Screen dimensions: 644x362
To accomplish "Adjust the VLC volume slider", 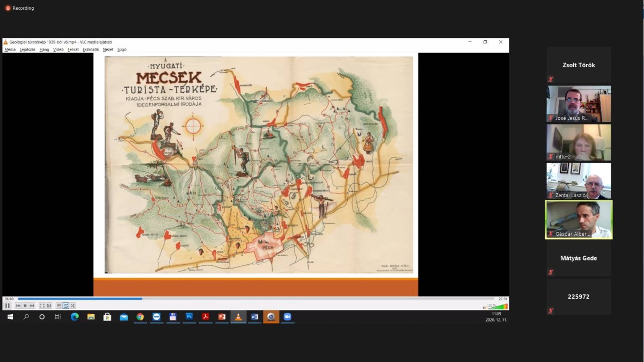I will [x=497, y=306].
